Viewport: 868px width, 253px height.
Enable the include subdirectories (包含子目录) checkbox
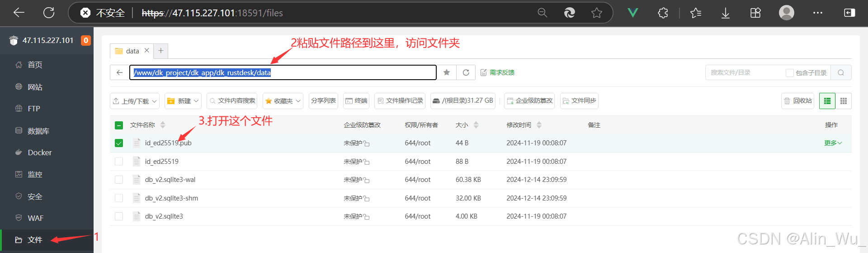(789, 73)
